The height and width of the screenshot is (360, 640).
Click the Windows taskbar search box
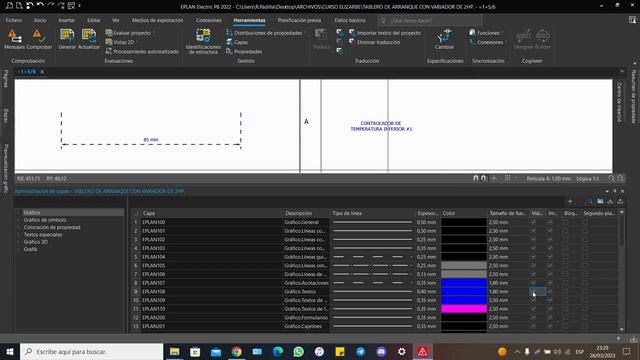pos(91,351)
